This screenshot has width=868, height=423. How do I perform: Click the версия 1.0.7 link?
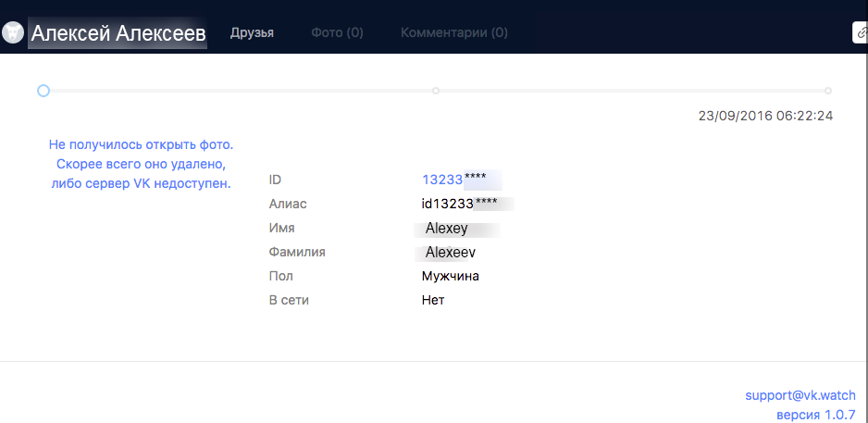[x=816, y=415]
